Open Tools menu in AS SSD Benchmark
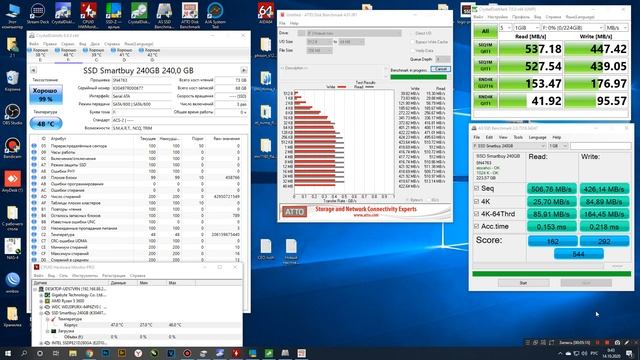Screen dimensions: 640x360 518,137
